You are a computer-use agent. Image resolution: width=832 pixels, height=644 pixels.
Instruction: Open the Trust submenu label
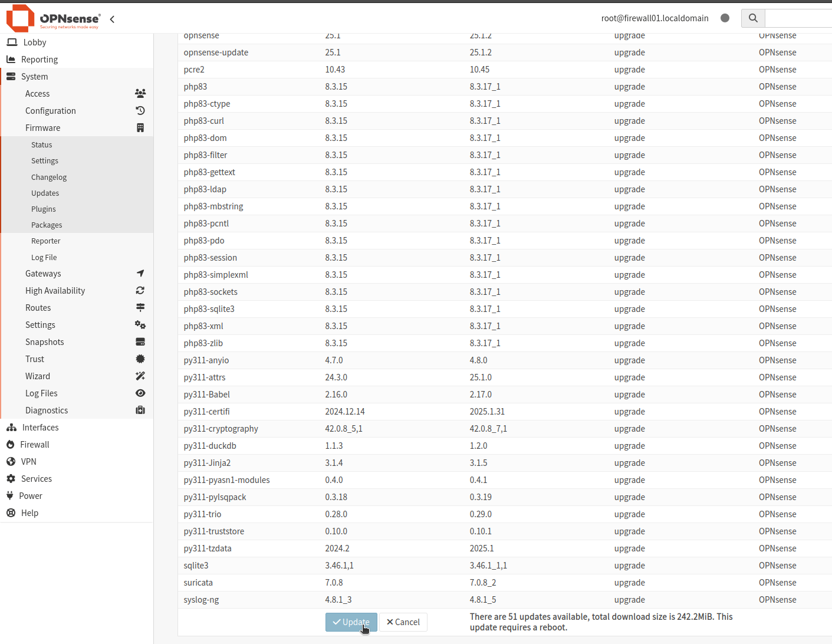point(35,359)
